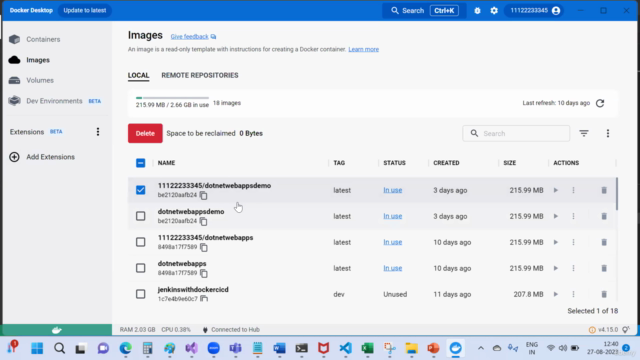The width and height of the screenshot is (640, 360).
Task: Open the images filter icon
Action: click(x=584, y=133)
